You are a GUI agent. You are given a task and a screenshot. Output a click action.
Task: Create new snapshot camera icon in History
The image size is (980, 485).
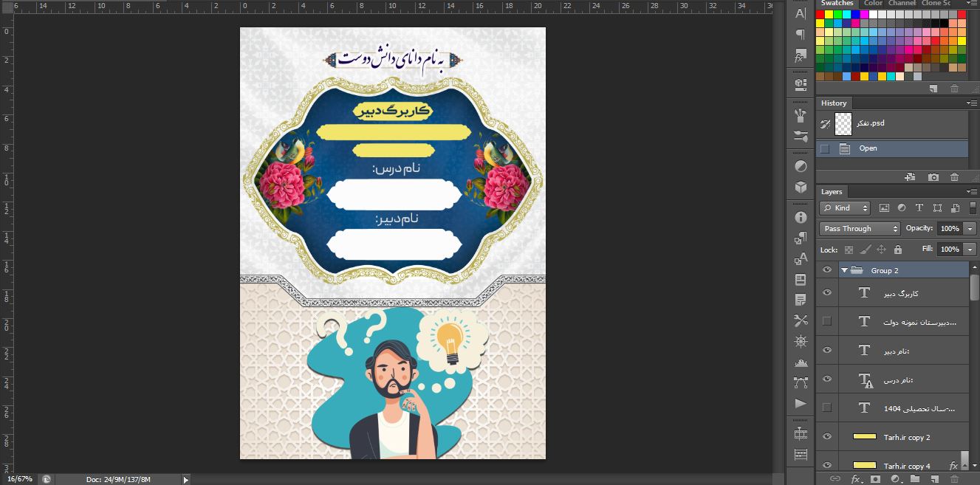point(933,177)
